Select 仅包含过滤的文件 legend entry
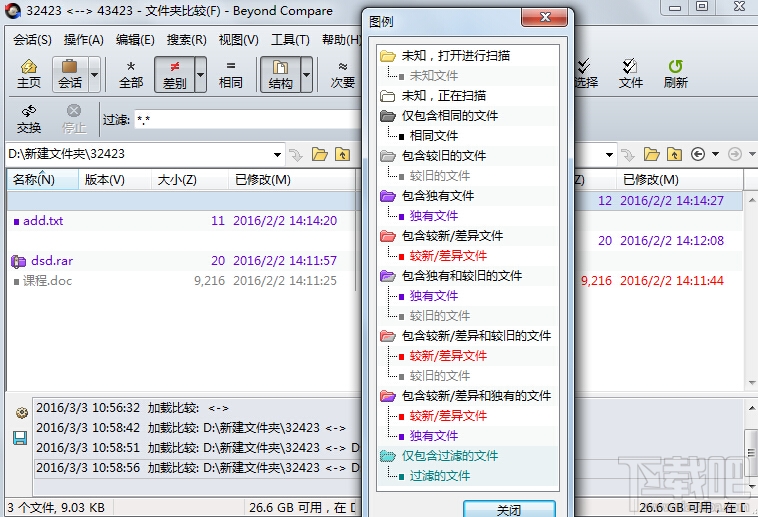The width and height of the screenshot is (758, 517). (x=450, y=456)
